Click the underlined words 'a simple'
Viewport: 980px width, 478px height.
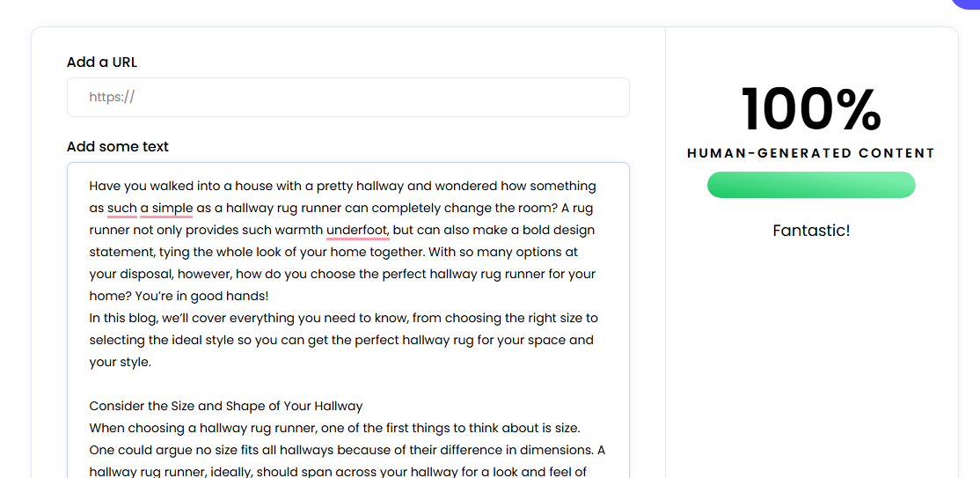pyautogui.click(x=166, y=209)
